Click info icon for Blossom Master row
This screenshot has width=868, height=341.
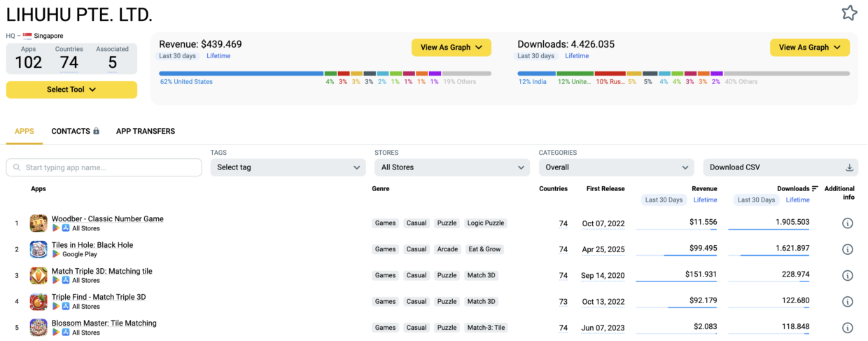pyautogui.click(x=847, y=328)
